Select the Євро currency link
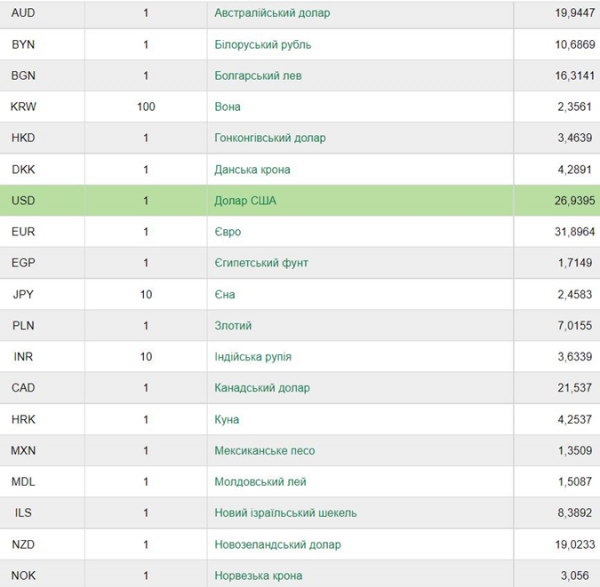Image resolution: width=600 pixels, height=587 pixels. point(227,232)
